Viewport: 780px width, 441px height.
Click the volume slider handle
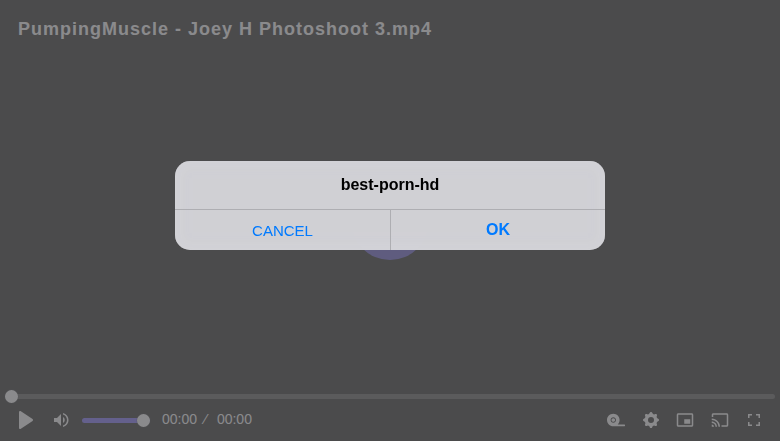click(143, 420)
